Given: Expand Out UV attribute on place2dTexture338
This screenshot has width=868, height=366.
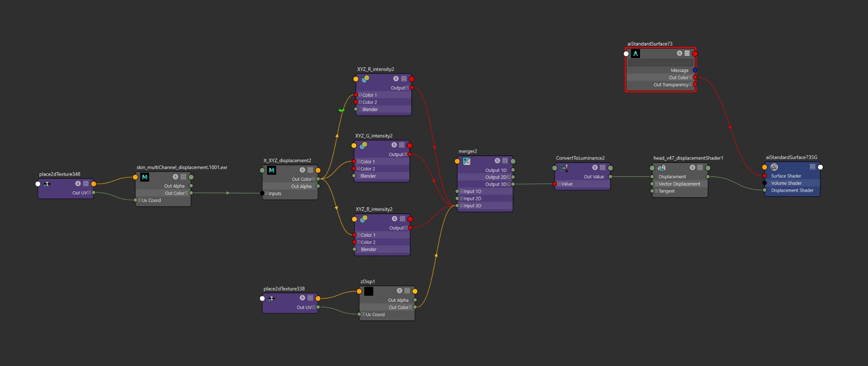Looking at the screenshot, I should pyautogui.click(x=314, y=307).
